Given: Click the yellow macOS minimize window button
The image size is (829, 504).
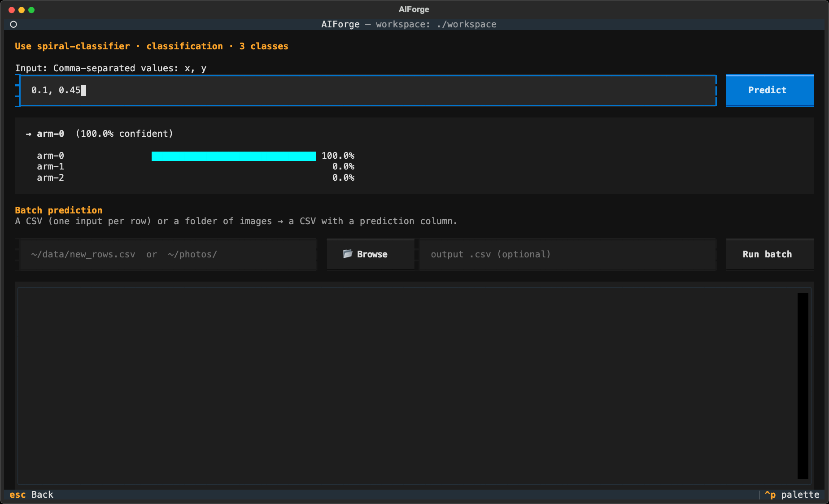Looking at the screenshot, I should (22, 10).
